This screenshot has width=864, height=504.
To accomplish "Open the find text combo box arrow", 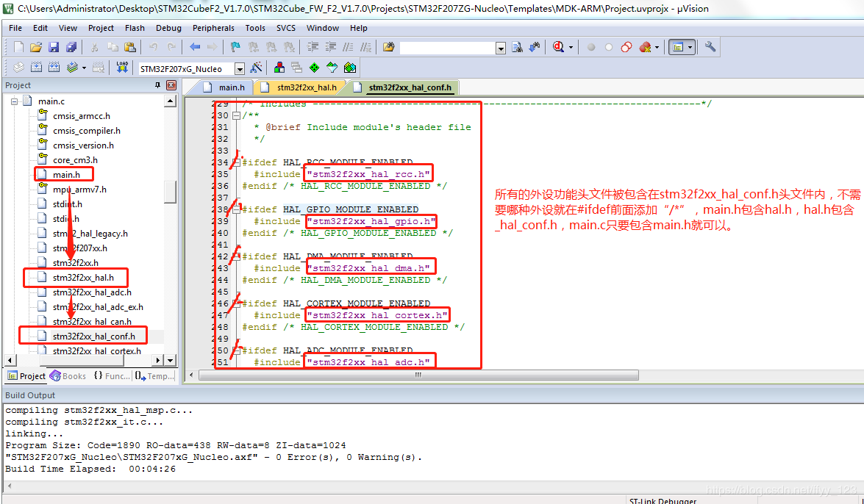I will pos(500,48).
